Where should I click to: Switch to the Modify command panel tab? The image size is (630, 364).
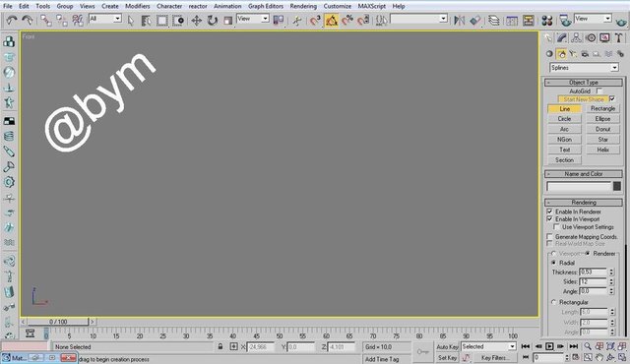coord(562,38)
